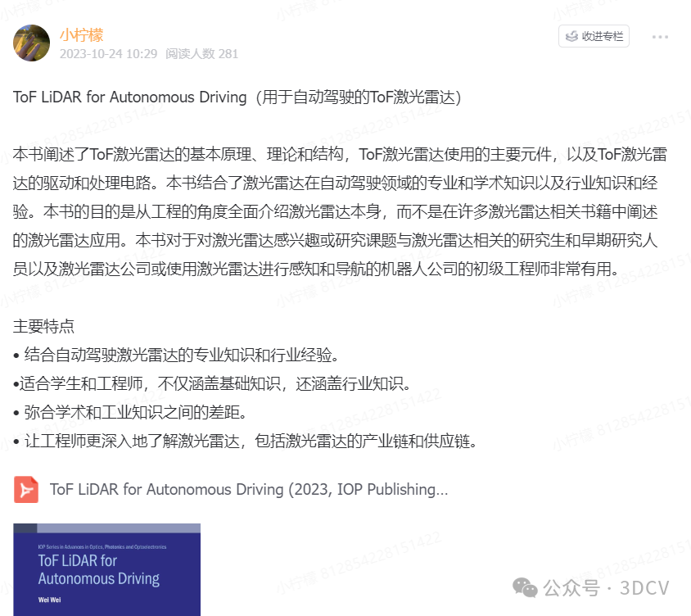Click the book description paragraph starting 本书阐述了
This screenshot has width=691, height=616.
tap(339, 211)
